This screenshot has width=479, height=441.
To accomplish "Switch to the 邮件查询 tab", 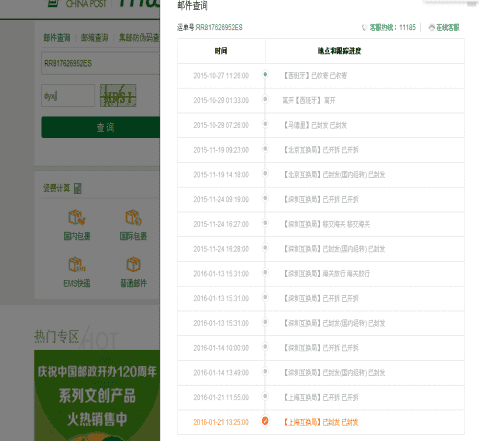I will point(57,38).
